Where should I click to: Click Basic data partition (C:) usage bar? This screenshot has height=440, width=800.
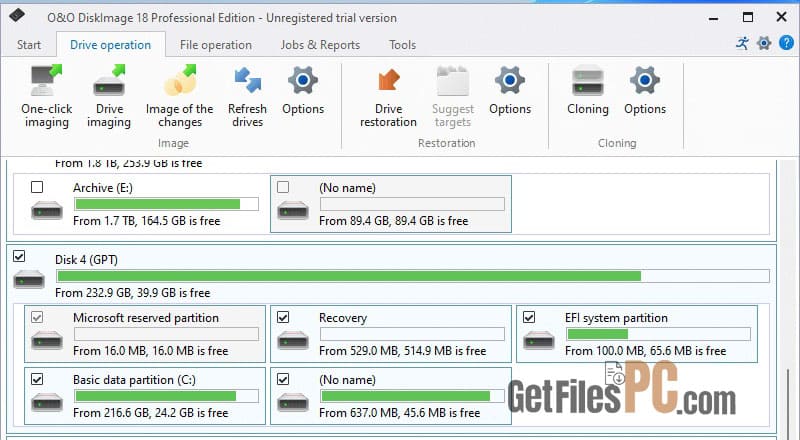tap(166, 396)
